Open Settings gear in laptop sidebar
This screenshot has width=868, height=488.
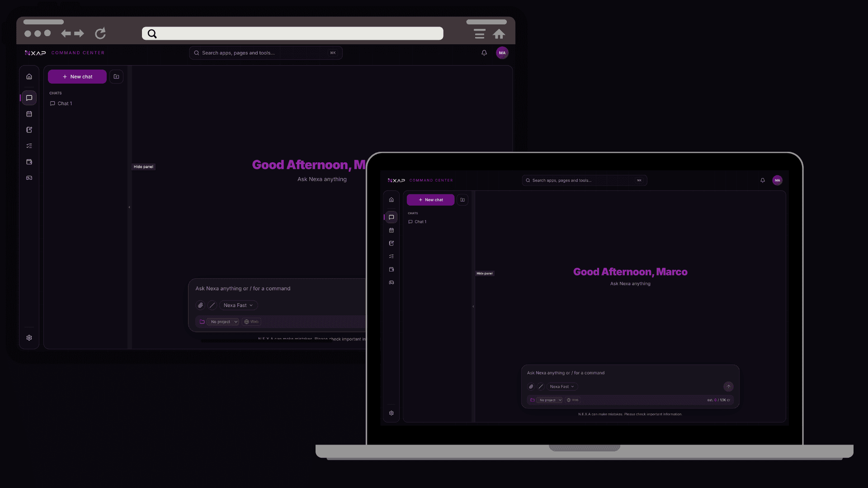tap(392, 413)
